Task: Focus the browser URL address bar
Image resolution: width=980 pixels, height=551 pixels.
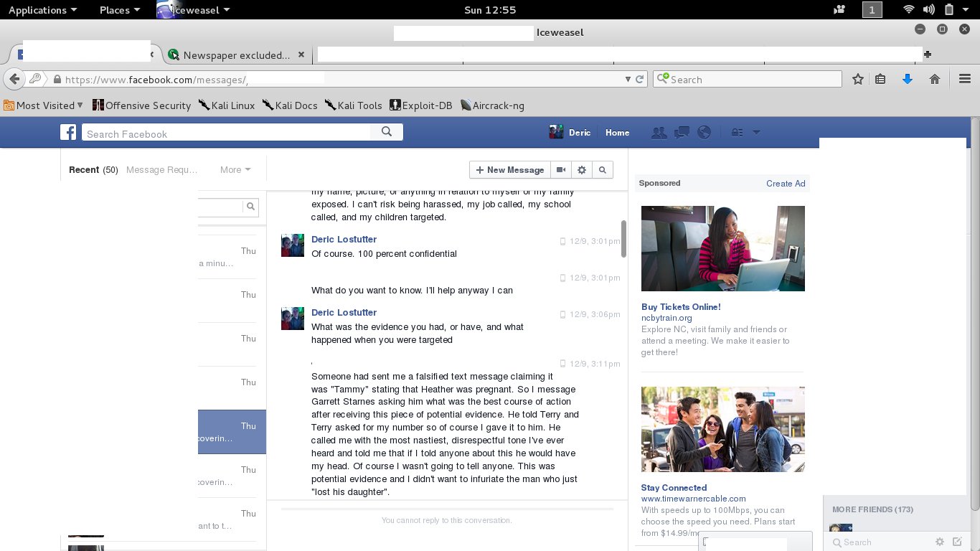Action: 337,80
